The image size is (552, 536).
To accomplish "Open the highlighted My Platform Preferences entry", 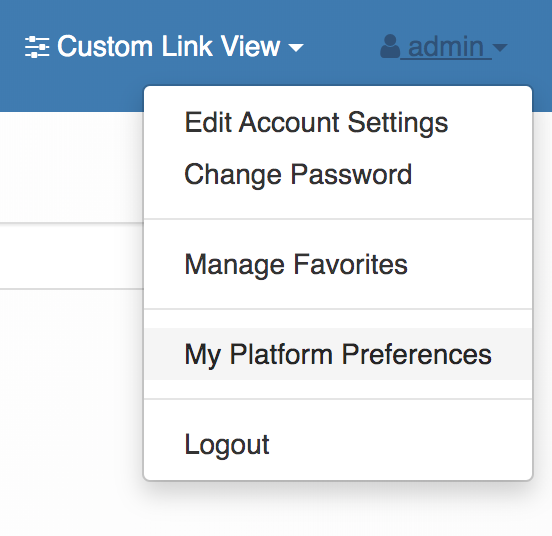I will pyautogui.click(x=338, y=354).
